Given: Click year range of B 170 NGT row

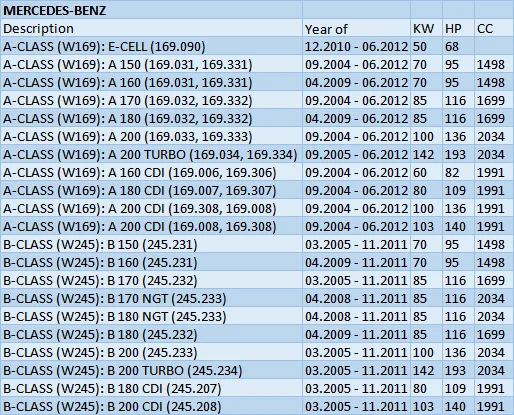Looking at the screenshot, I should [x=356, y=298].
